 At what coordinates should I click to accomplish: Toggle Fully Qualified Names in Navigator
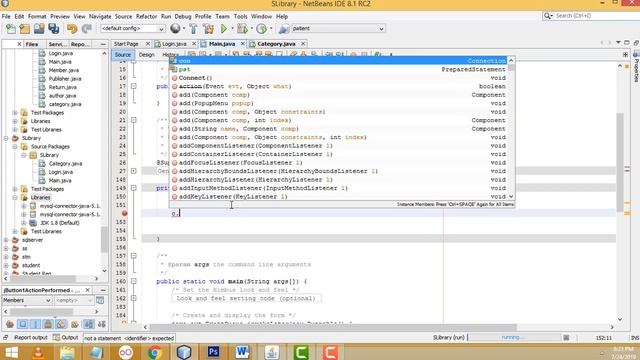click(x=75, y=324)
